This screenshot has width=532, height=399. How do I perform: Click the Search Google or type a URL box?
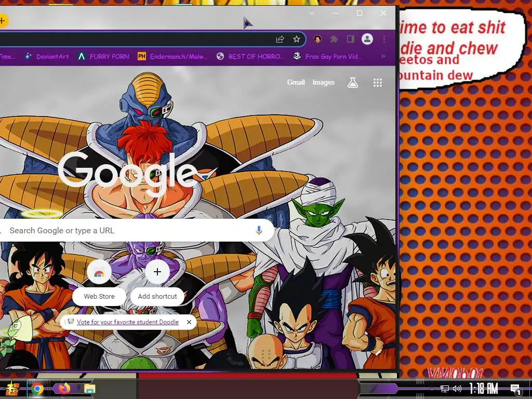point(137,230)
